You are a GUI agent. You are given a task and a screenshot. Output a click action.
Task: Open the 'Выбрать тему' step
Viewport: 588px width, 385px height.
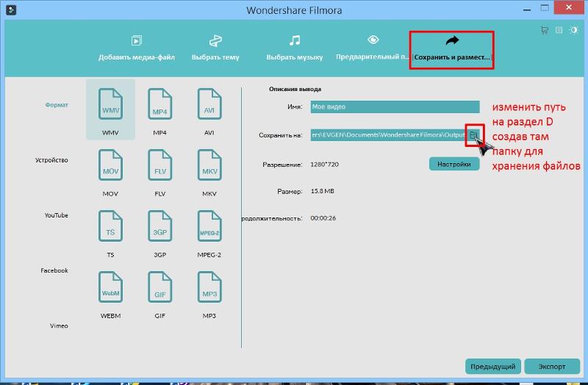tap(215, 47)
